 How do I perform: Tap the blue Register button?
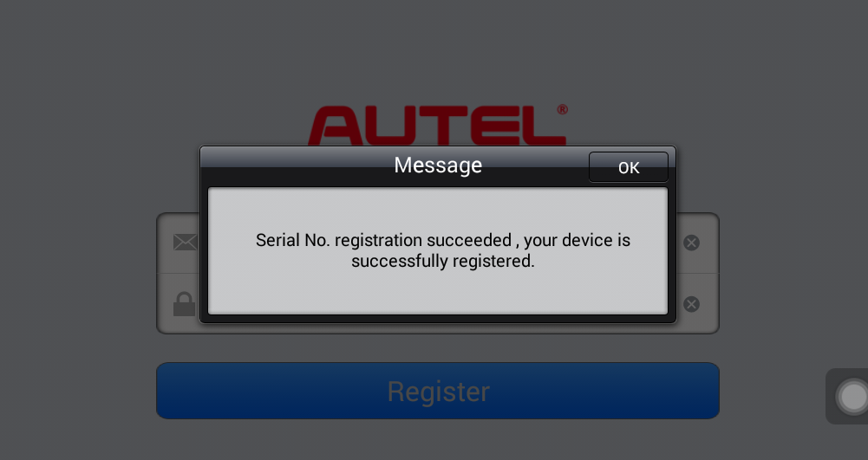coord(438,391)
